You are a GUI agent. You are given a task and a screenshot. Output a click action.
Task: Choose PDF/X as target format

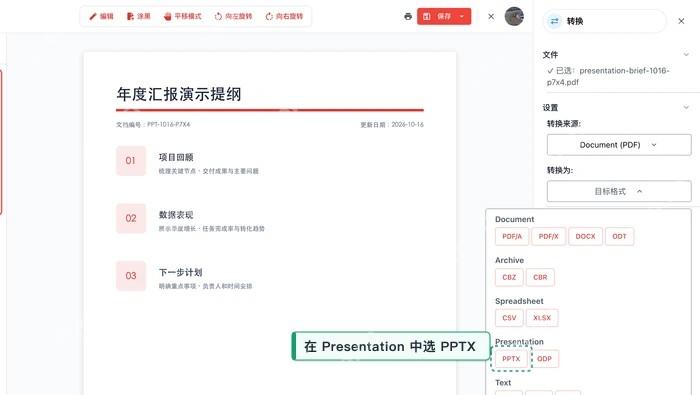[548, 237]
